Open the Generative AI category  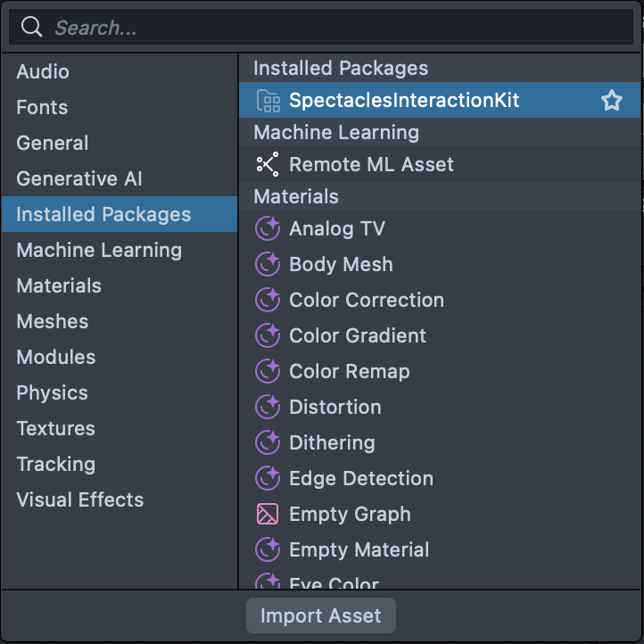point(79,179)
